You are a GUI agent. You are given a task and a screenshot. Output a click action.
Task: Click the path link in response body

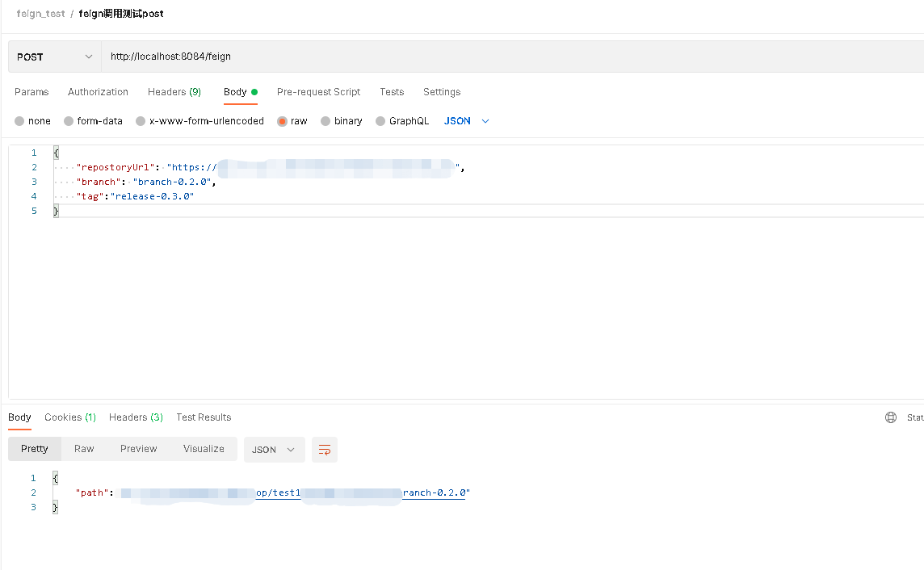point(279,492)
